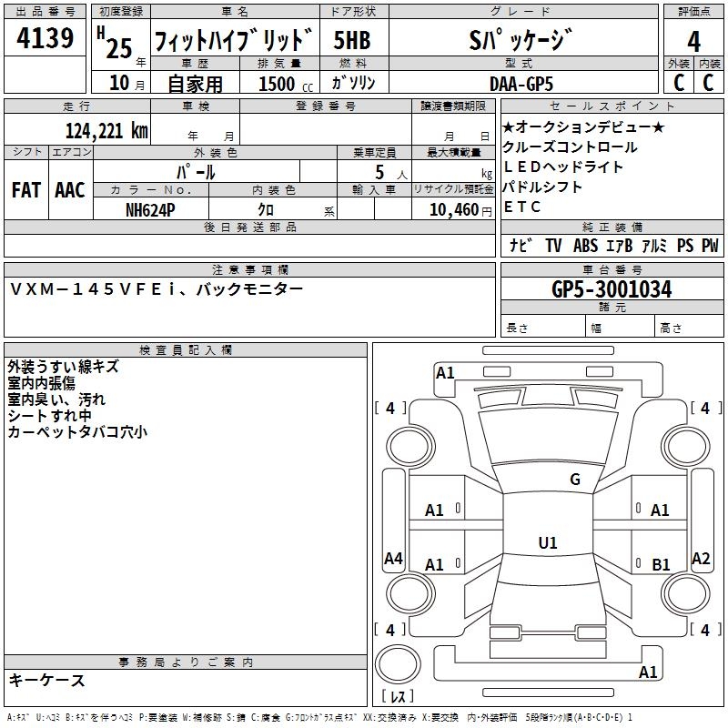Select PW in genuine equipment
The width and height of the screenshot is (728, 728).
pos(710,245)
